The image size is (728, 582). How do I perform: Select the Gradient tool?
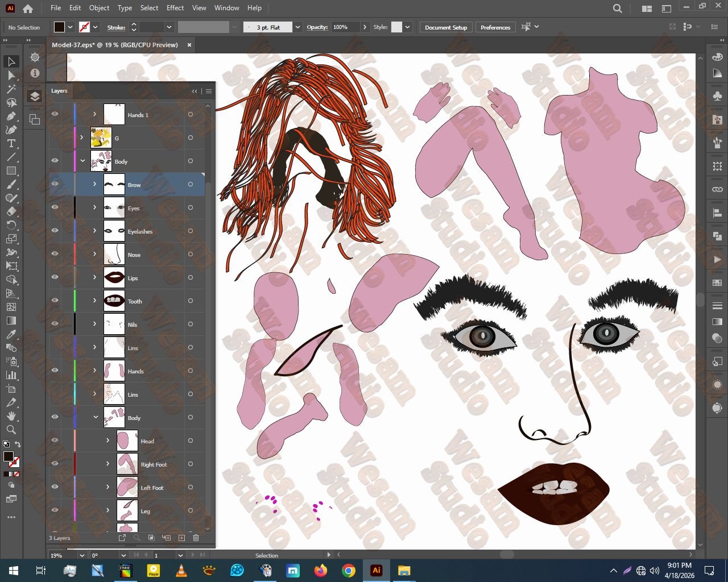[x=11, y=321]
